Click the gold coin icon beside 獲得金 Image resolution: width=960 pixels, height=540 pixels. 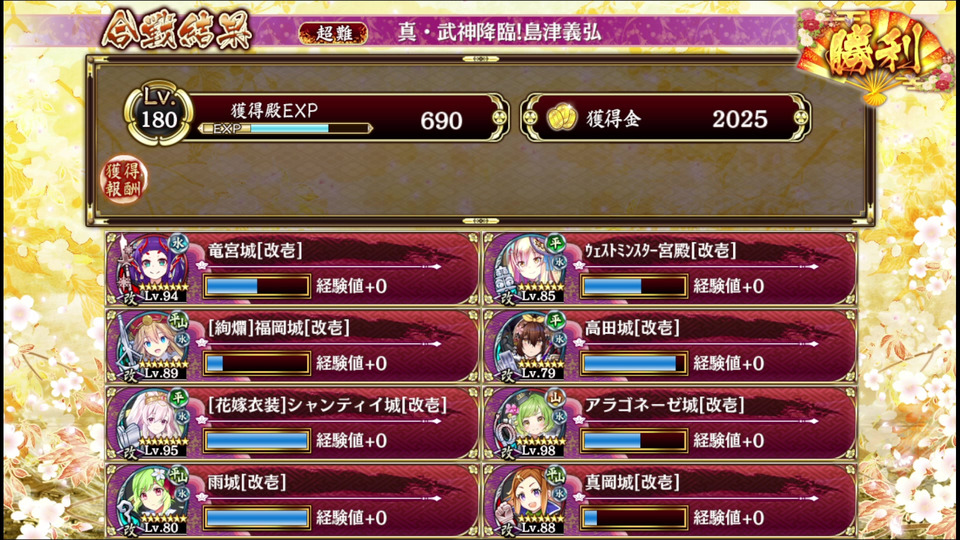pos(561,117)
